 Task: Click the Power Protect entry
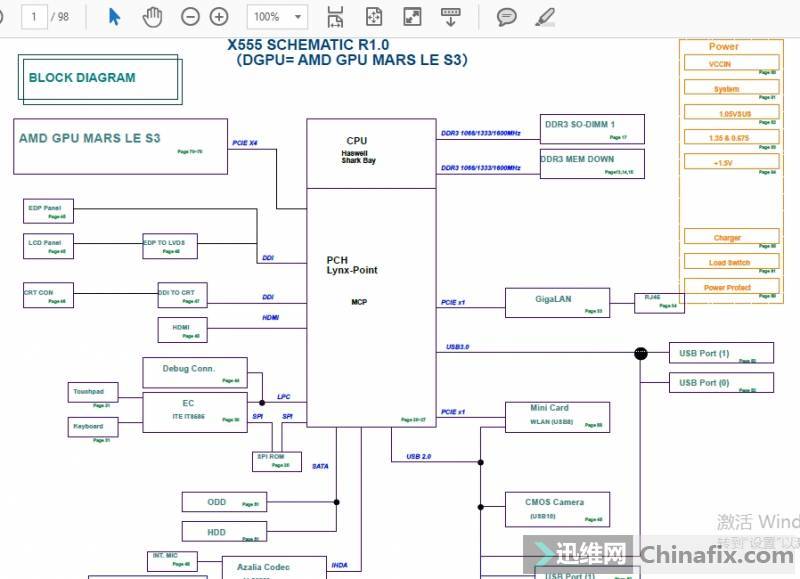[731, 287]
